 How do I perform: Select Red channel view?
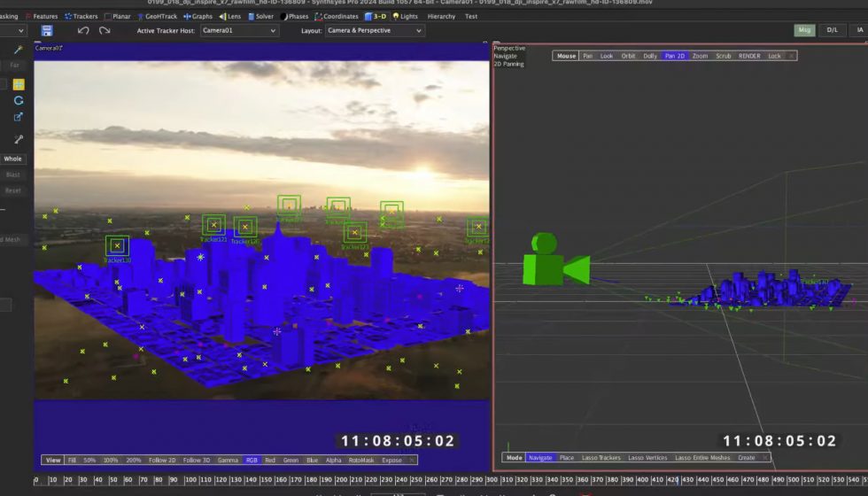270,460
